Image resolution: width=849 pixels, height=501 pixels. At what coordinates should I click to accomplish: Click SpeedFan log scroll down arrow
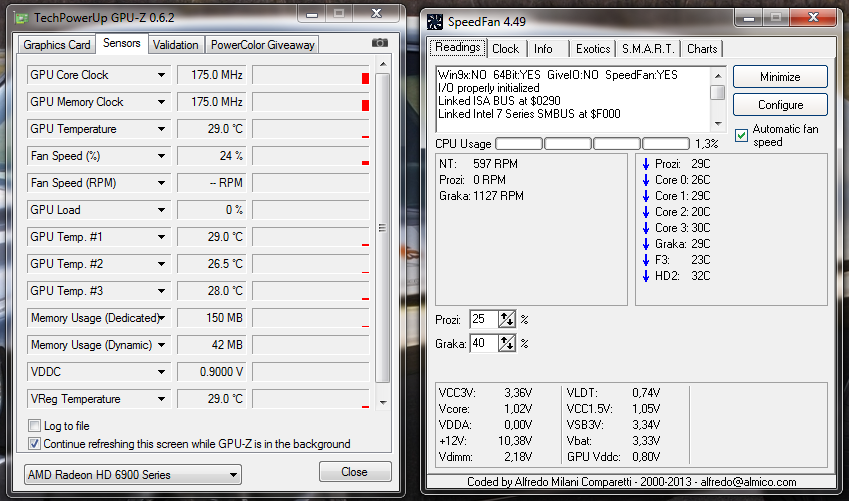(718, 124)
